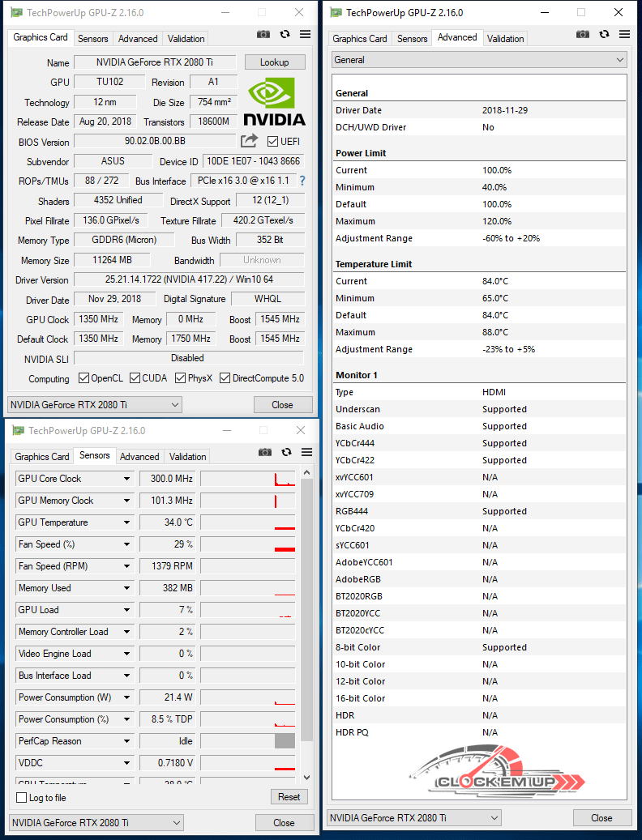
Task: Click the BIOS export share icon
Action: [x=249, y=141]
